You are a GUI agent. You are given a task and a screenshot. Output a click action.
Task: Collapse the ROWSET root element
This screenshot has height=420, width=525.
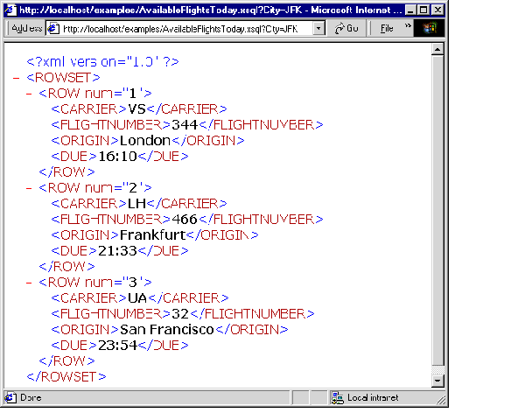[x=18, y=78]
